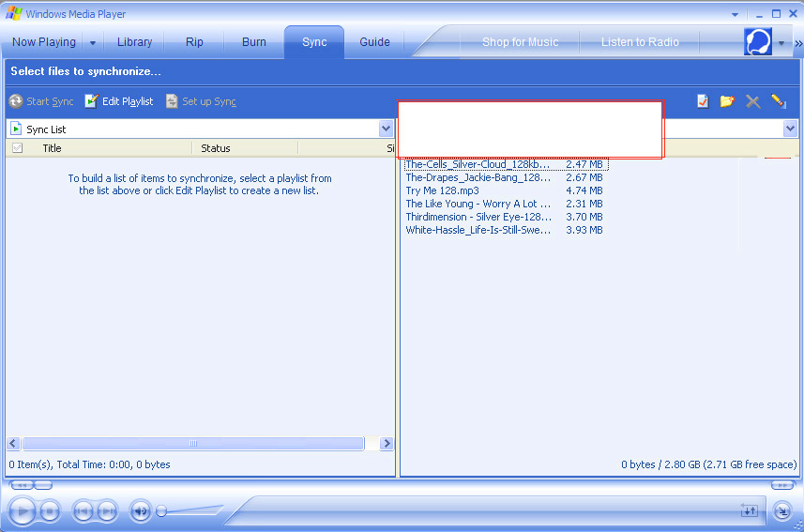This screenshot has width=804, height=532.
Task: Mute the sound with speaker button
Action: (141, 511)
